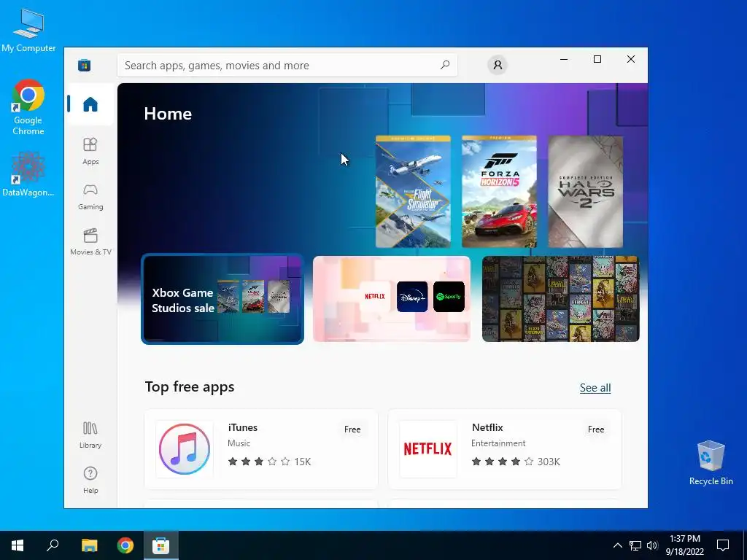Maximize the Microsoft Store window
This screenshot has height=560, width=747.
tap(597, 59)
